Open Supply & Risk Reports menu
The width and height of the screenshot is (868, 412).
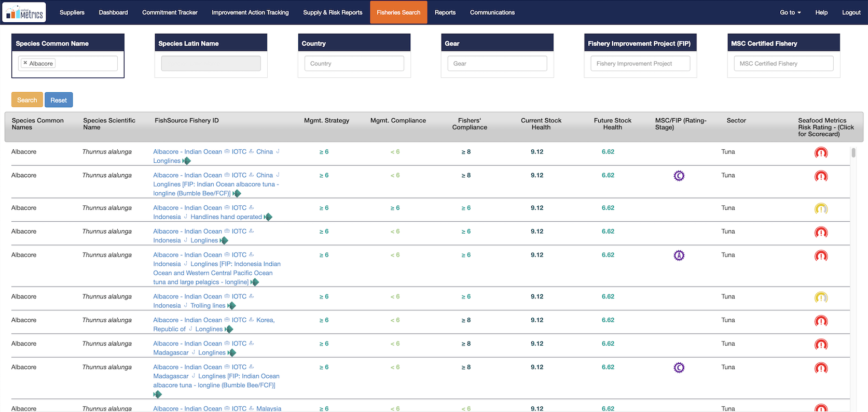333,12
